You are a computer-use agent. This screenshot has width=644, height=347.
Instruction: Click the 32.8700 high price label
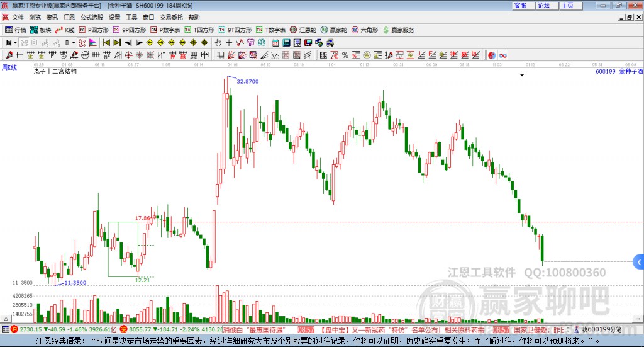tap(248, 81)
